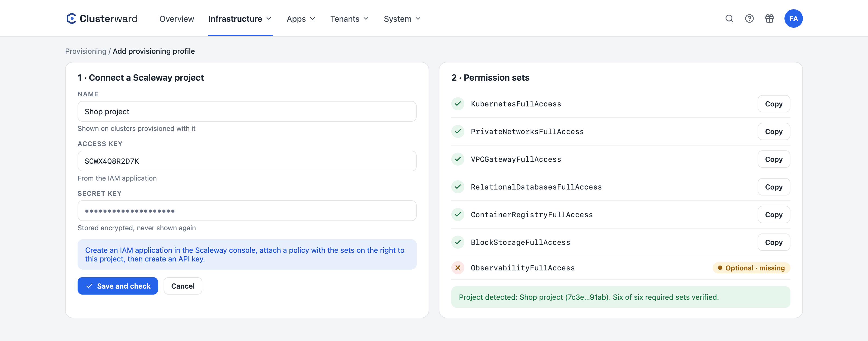868x341 pixels.
Task: Click the Connect a Scaleway project heading
Action: [141, 77]
